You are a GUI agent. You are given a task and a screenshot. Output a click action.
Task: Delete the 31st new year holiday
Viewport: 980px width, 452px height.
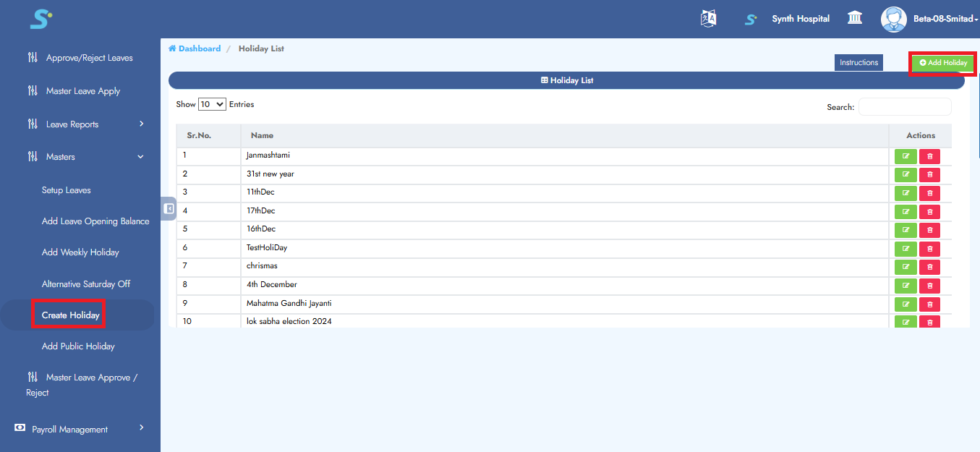929,174
